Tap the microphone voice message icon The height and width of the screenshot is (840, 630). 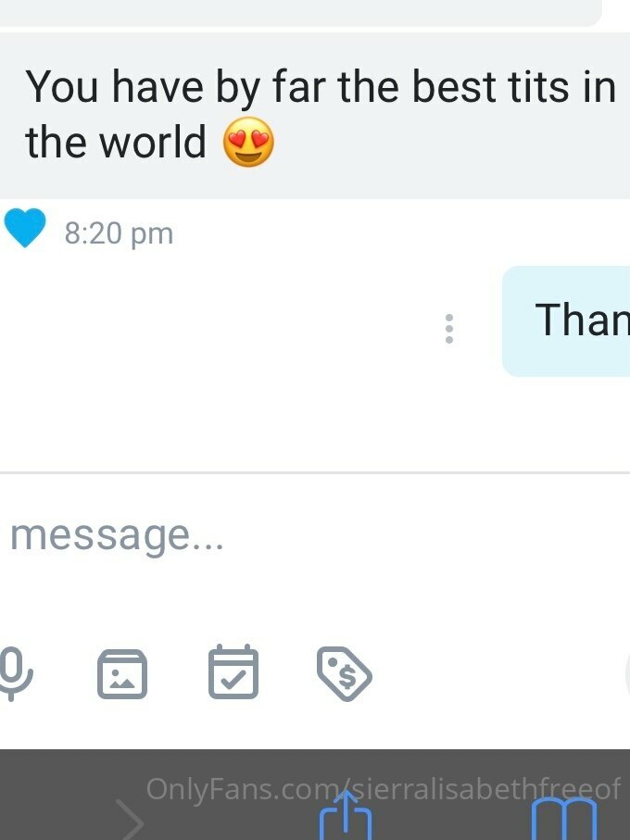pyautogui.click(x=15, y=674)
